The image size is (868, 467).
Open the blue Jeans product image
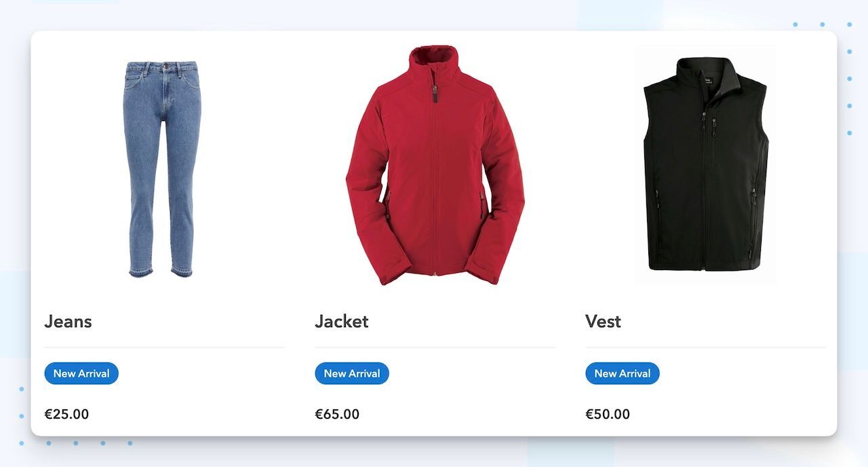pos(161,169)
